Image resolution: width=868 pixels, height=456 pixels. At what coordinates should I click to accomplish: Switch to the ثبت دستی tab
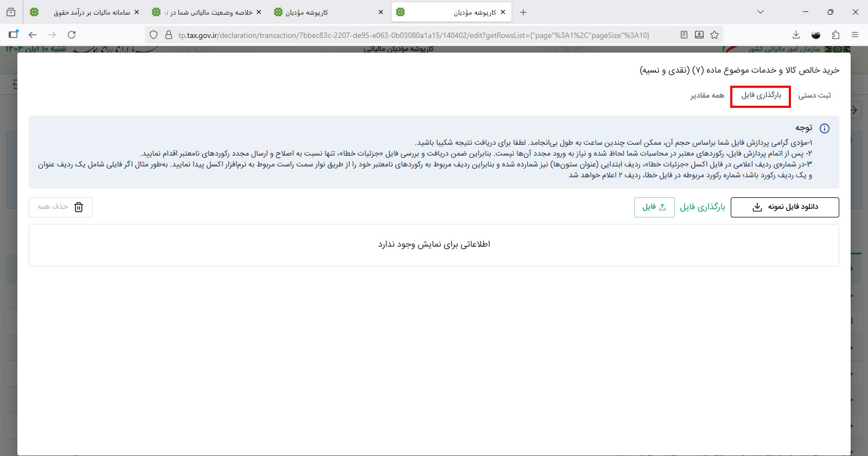tap(814, 95)
